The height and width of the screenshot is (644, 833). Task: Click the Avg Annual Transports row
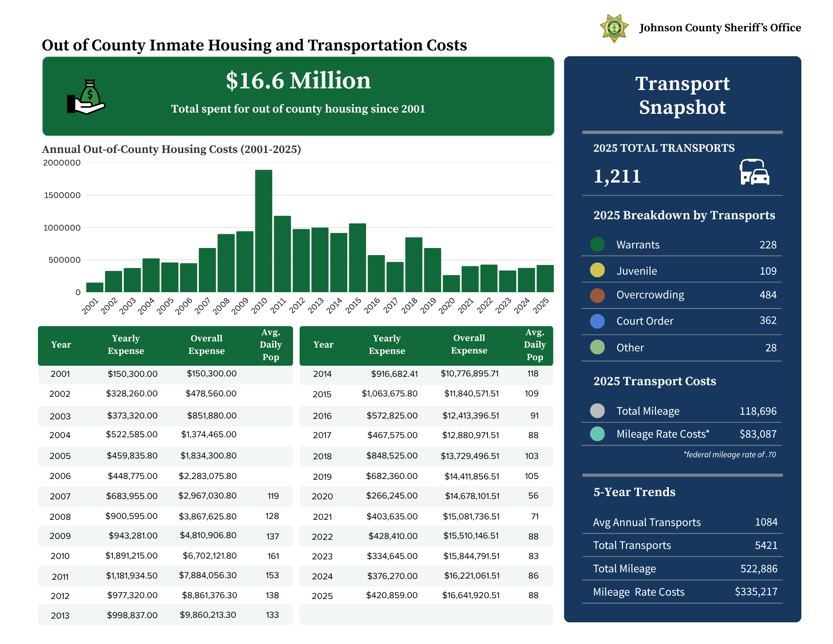(683, 522)
